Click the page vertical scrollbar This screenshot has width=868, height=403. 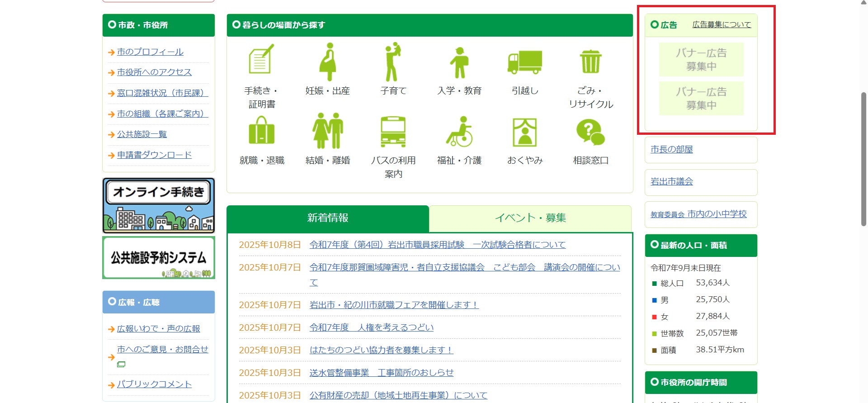point(863,158)
